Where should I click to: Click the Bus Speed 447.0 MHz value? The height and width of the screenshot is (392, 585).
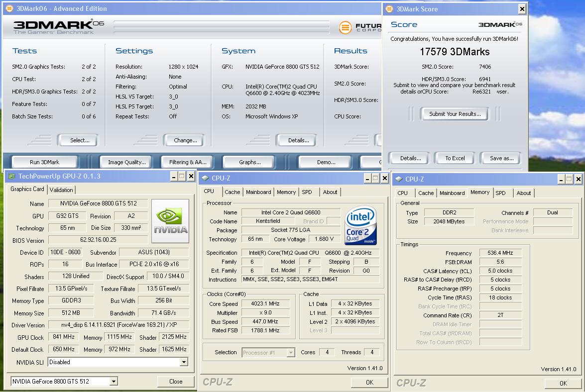[x=265, y=321]
